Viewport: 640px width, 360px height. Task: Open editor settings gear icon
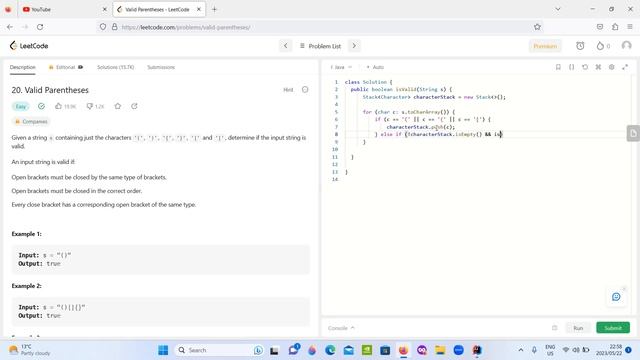[x=611, y=67]
